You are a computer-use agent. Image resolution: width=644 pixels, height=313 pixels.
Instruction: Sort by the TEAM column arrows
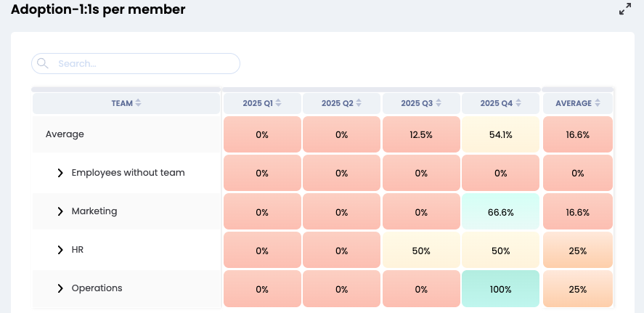coord(138,104)
